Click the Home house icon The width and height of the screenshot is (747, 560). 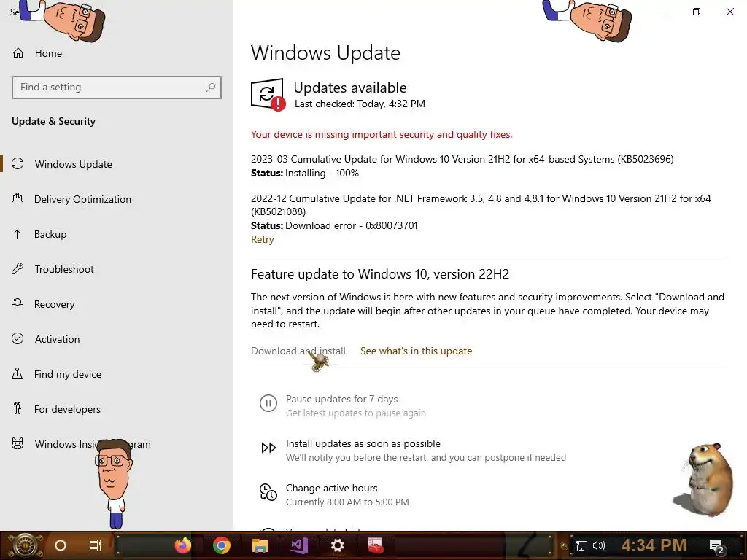point(18,52)
